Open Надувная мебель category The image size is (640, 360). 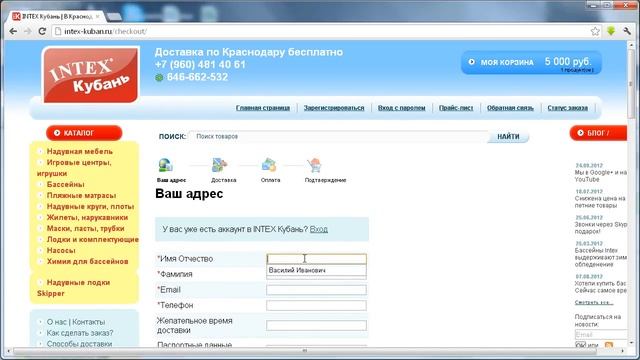80,151
